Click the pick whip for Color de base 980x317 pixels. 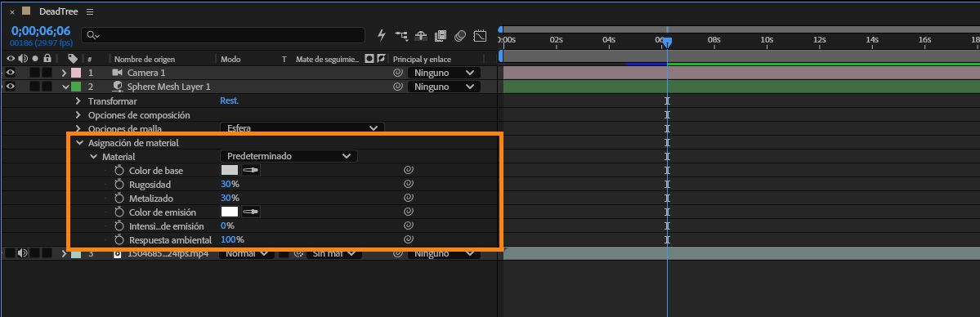tap(408, 170)
